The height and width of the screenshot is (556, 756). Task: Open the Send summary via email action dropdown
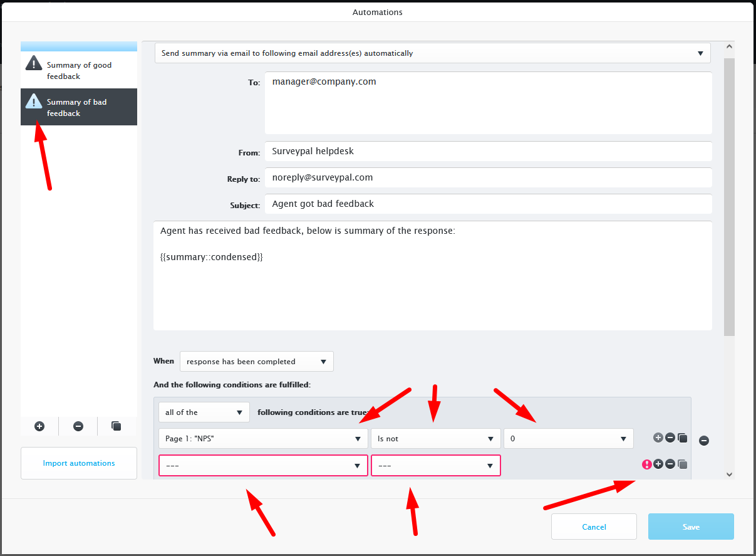[433, 53]
